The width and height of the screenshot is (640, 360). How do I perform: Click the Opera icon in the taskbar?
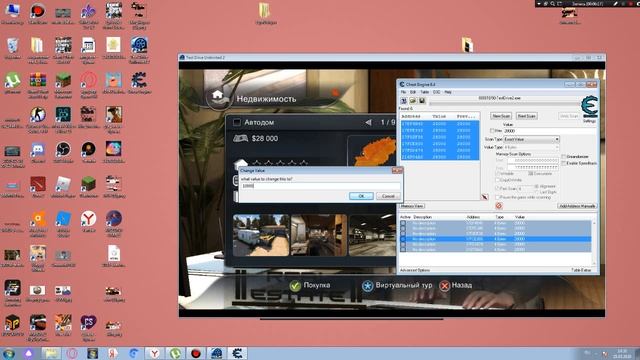click(x=72, y=353)
